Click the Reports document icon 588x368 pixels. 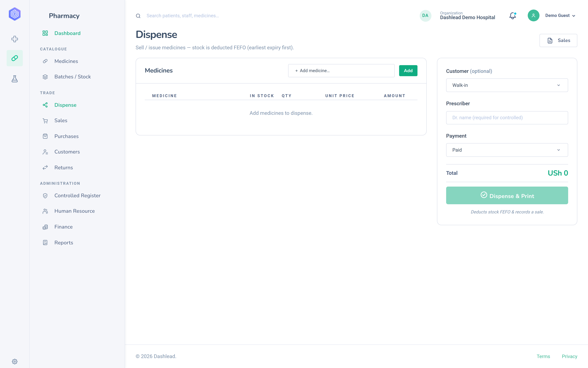pyautogui.click(x=45, y=243)
